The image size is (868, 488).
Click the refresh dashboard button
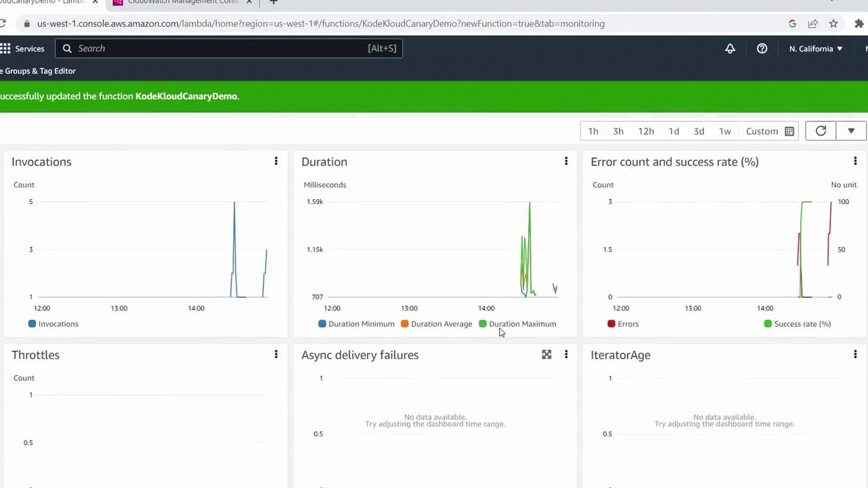click(821, 131)
